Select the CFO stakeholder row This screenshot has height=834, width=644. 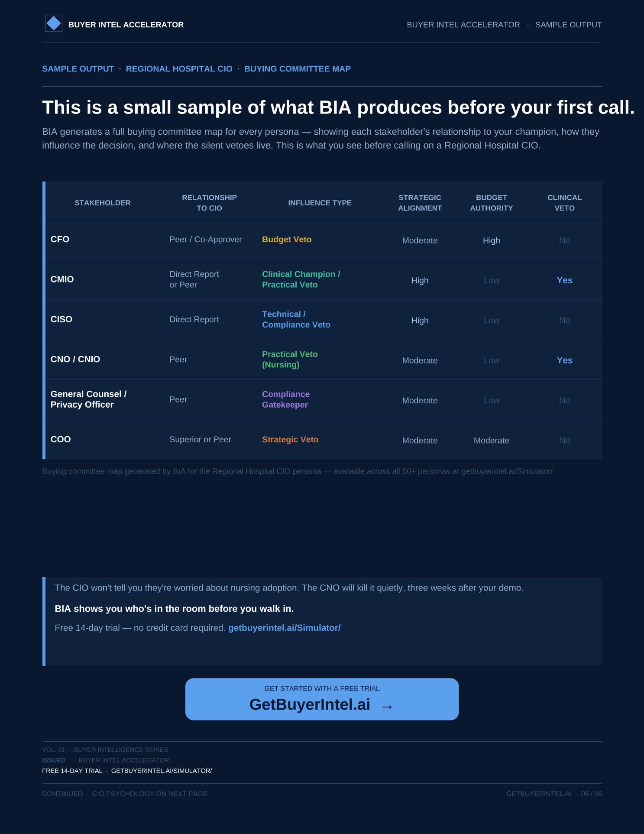pos(324,239)
